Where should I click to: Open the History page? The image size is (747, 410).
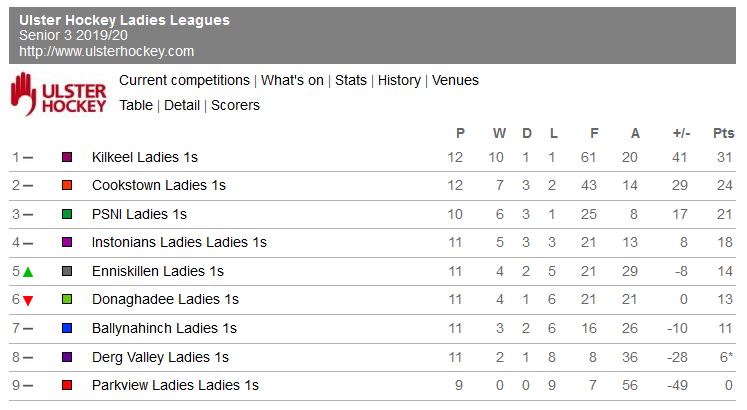click(x=399, y=80)
